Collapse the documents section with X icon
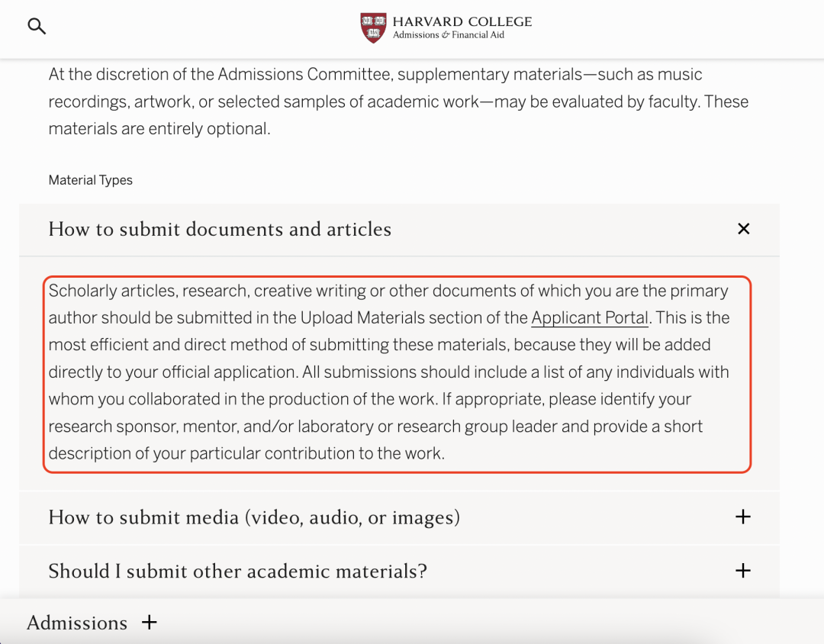824x644 pixels. click(x=743, y=229)
